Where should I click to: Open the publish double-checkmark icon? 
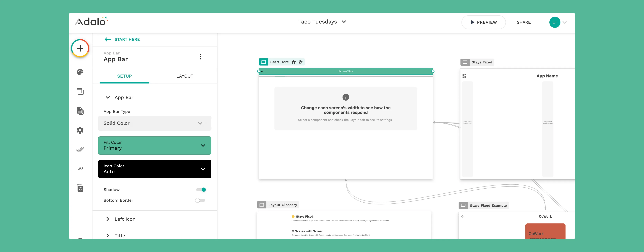80,150
